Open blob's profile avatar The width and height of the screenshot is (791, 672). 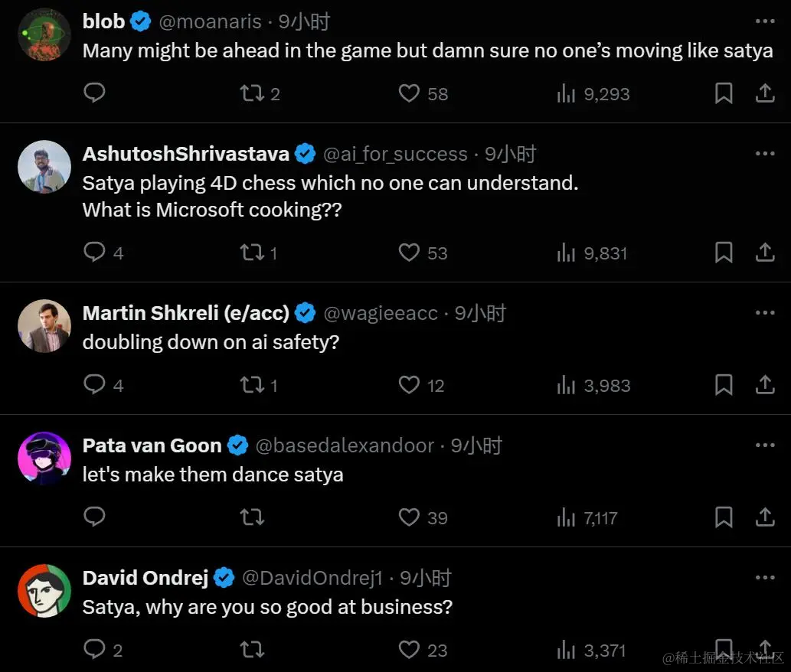(x=44, y=34)
